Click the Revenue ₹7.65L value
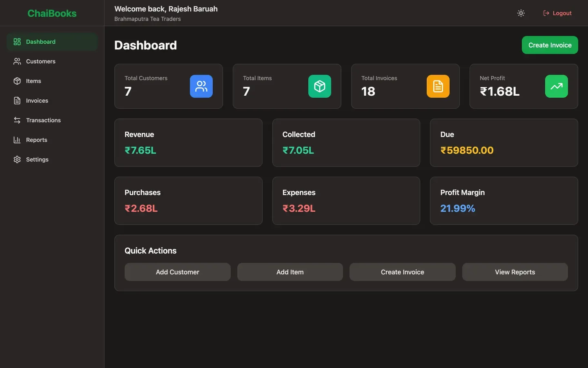Image resolution: width=588 pixels, height=368 pixels. [x=140, y=150]
